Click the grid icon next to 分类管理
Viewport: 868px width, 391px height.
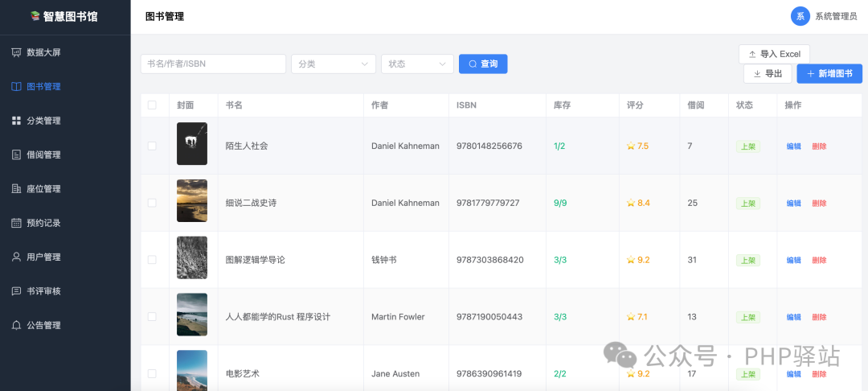[x=17, y=121]
